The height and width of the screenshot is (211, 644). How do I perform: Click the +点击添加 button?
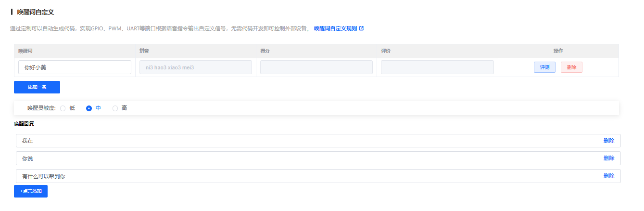pos(31,191)
